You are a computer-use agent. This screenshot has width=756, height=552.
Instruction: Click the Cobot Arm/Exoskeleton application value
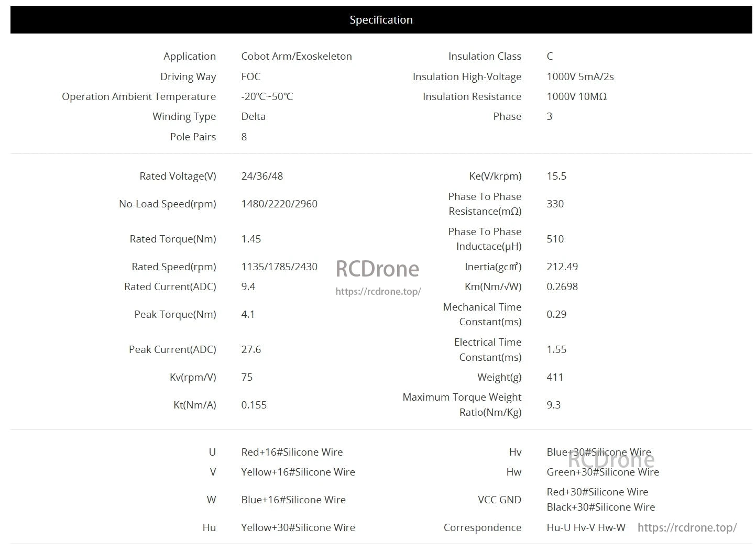(297, 56)
